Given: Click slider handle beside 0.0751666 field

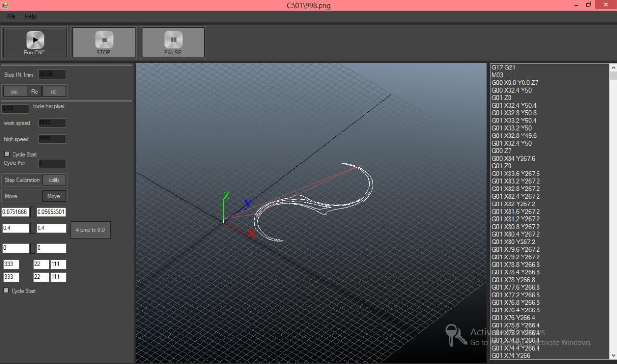Looking at the screenshot, I should click(x=33, y=212).
